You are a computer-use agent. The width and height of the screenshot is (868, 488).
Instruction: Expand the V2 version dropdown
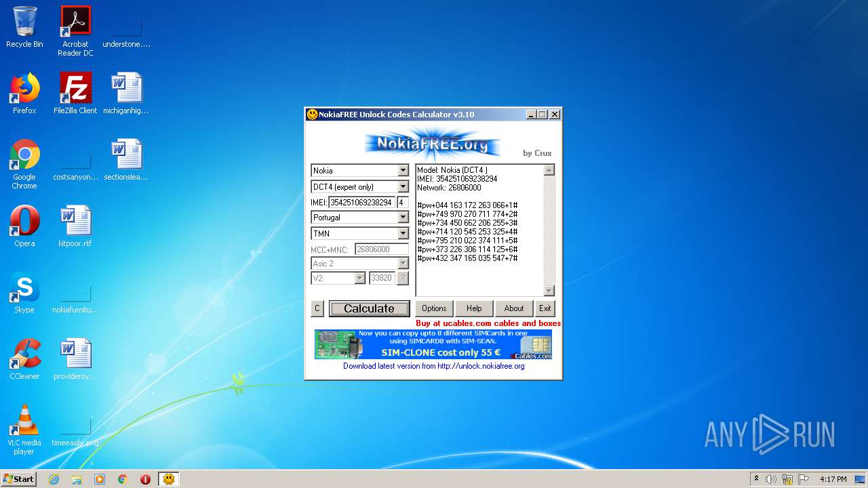coord(359,279)
